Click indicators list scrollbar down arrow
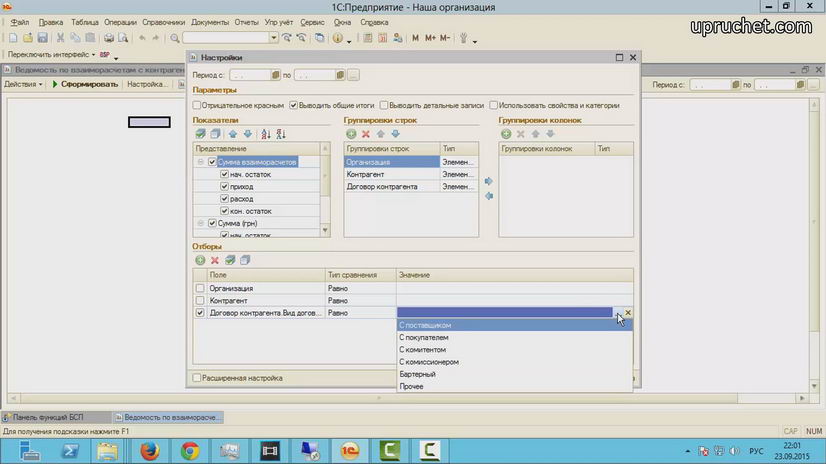The image size is (826, 464). pyautogui.click(x=325, y=231)
